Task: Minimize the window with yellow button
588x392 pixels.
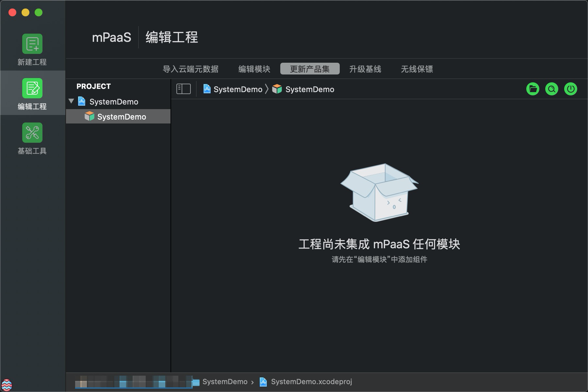Action: (x=25, y=12)
